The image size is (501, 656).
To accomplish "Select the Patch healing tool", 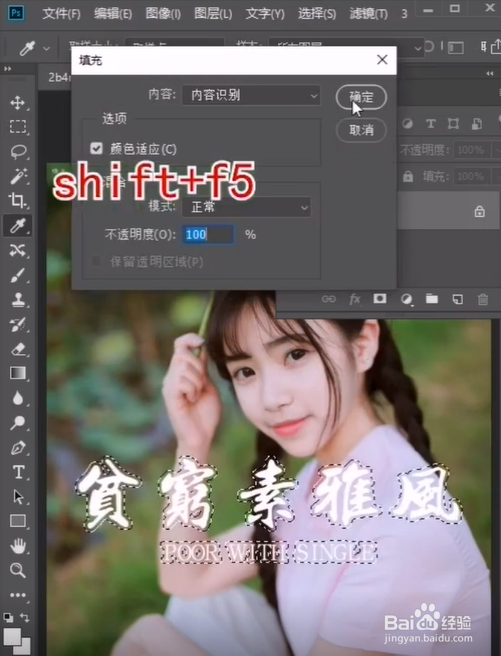I will pos(18,251).
